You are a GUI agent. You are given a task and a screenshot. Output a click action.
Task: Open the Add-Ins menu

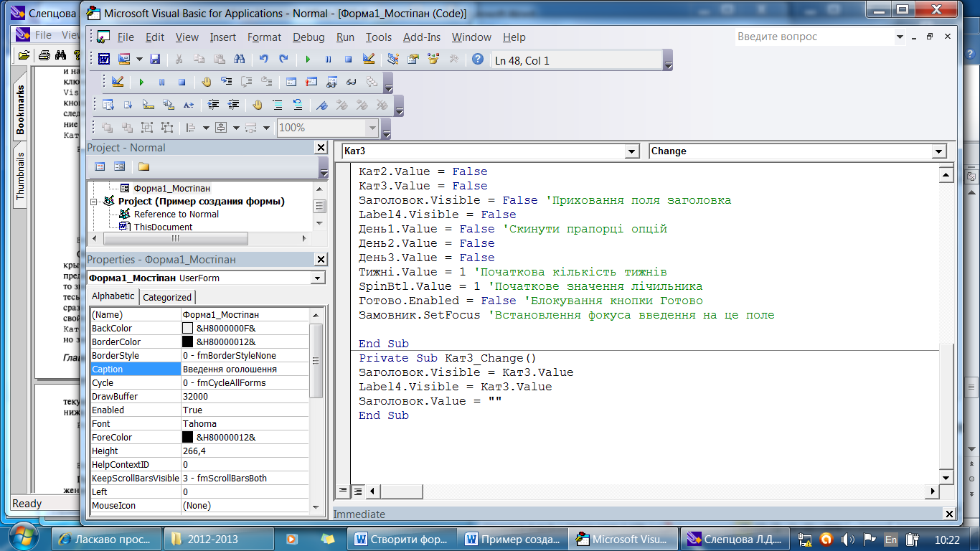coord(422,37)
